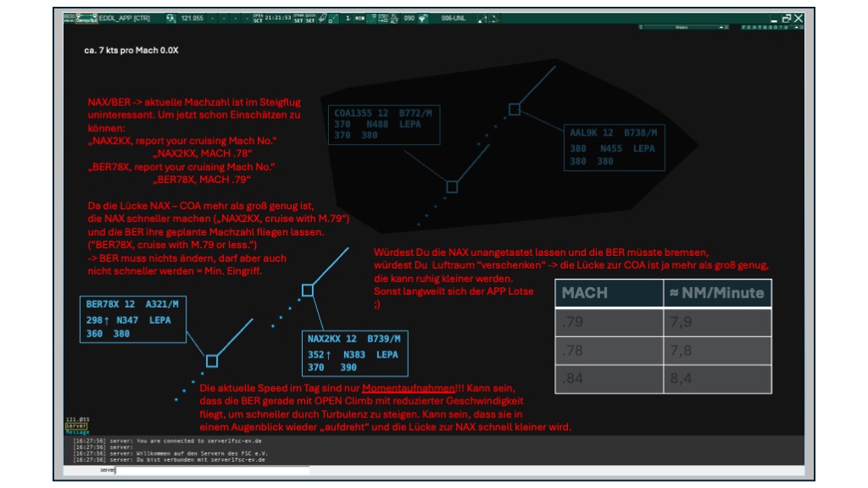This screenshot has height=488, width=868.
Task: Click cleared level 360 in BER78X tag
Action: [94, 334]
